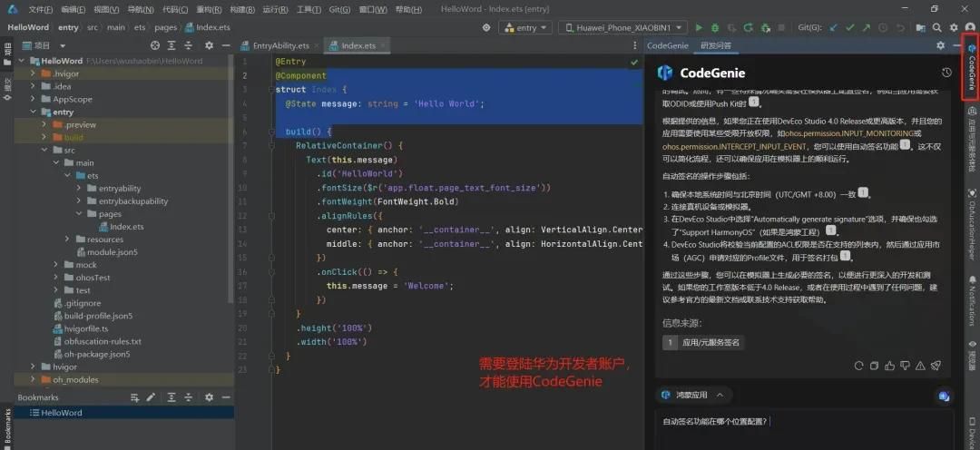The image size is (980, 450).
Task: Open 应用/元服务签名 source link
Action: click(703, 343)
